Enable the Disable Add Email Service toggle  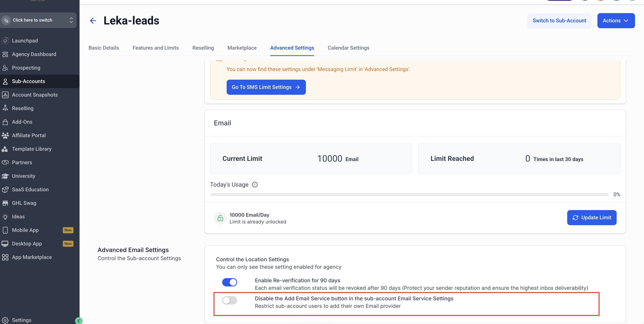[x=229, y=300]
